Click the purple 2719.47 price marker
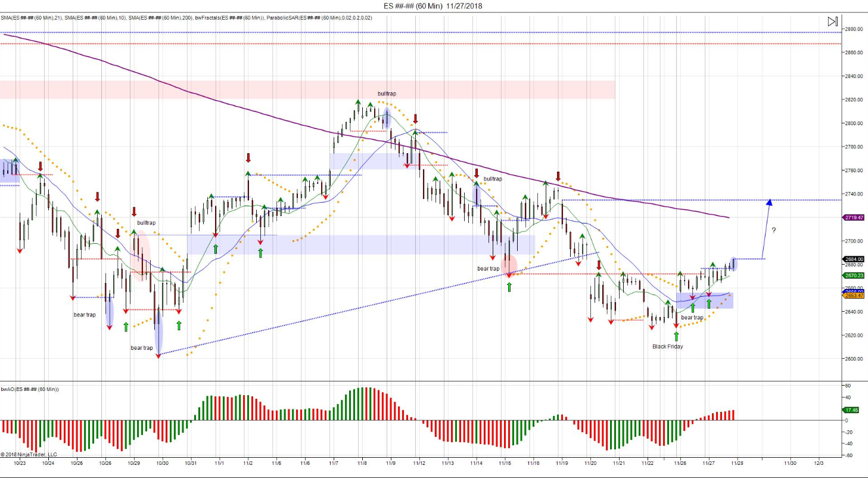Viewport: 868px width, 478px height. pyautogui.click(x=854, y=218)
